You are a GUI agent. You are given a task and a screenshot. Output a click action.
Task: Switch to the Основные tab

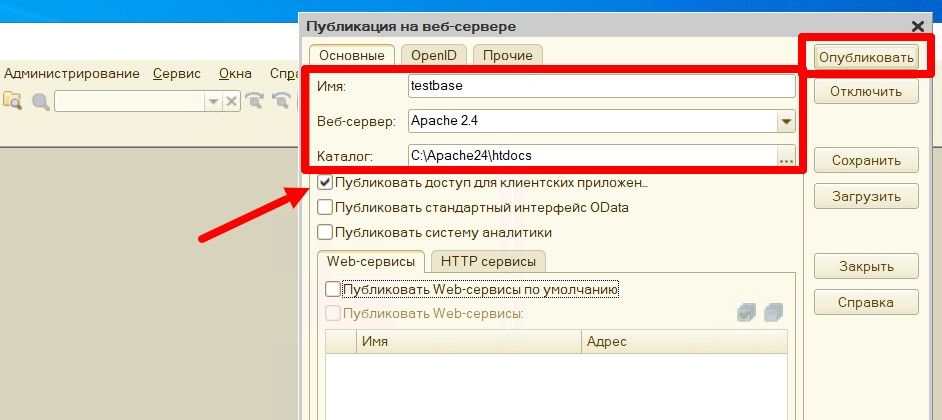click(x=352, y=55)
